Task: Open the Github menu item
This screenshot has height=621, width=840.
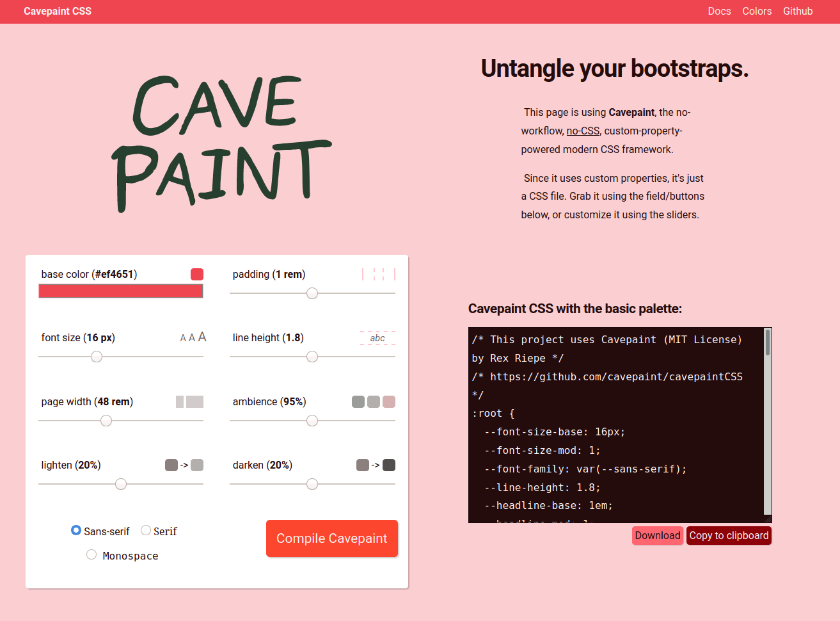Action: pos(798,12)
